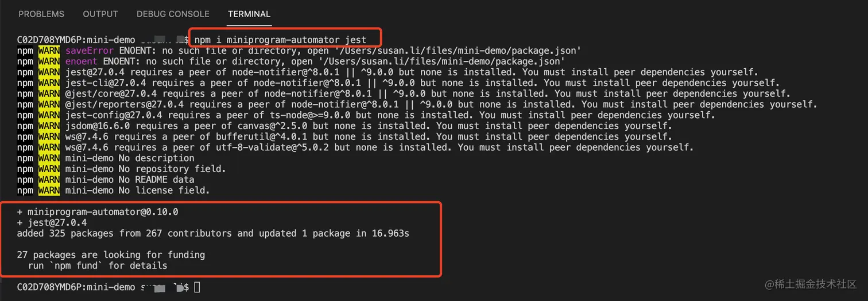868x301 pixels.
Task: Open the OUTPUT tab
Action: [x=100, y=14]
